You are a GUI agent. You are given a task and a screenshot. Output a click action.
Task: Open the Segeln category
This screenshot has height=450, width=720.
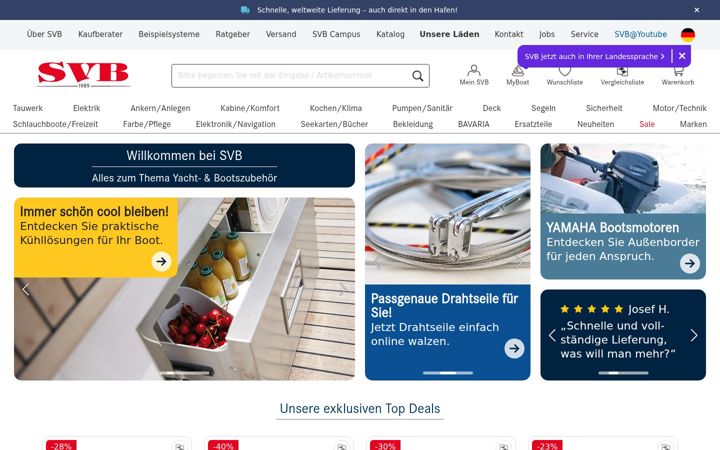pos(543,108)
